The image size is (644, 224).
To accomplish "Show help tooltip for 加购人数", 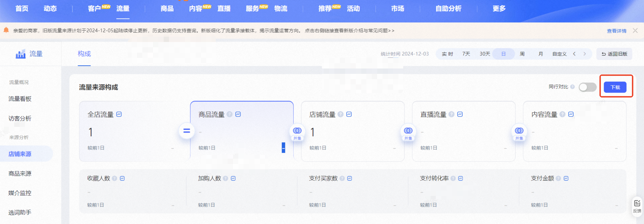I will pyautogui.click(x=226, y=178).
